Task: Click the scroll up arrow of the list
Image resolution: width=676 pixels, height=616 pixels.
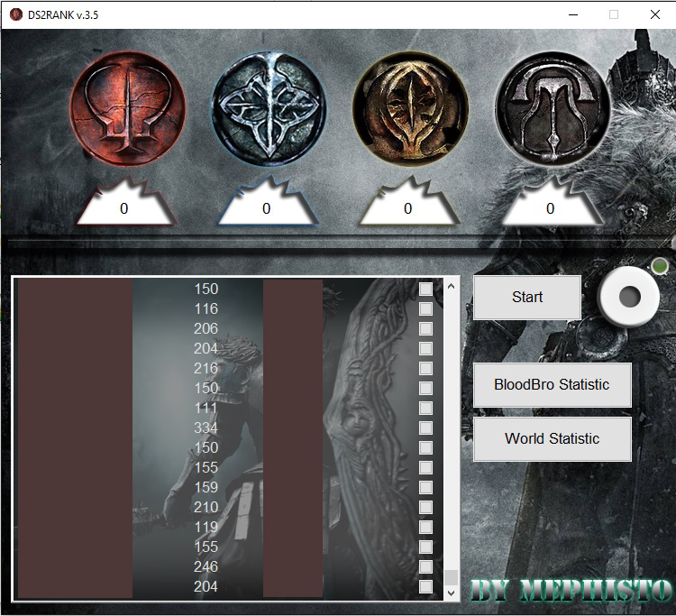Action: tap(451, 286)
